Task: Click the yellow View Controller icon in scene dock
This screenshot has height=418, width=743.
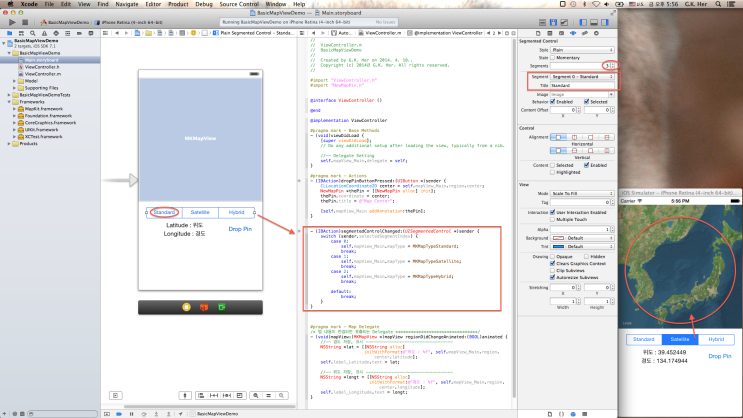Action: pos(185,305)
